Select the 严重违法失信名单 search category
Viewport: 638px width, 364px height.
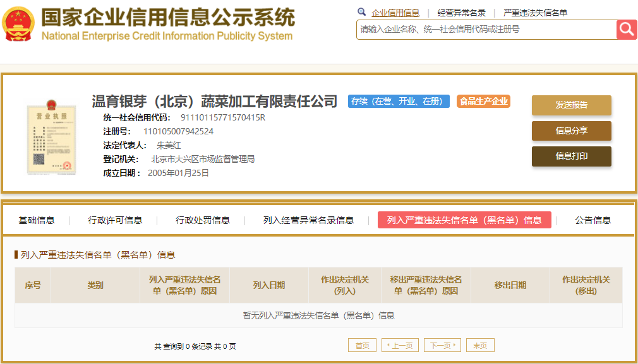[x=535, y=13]
